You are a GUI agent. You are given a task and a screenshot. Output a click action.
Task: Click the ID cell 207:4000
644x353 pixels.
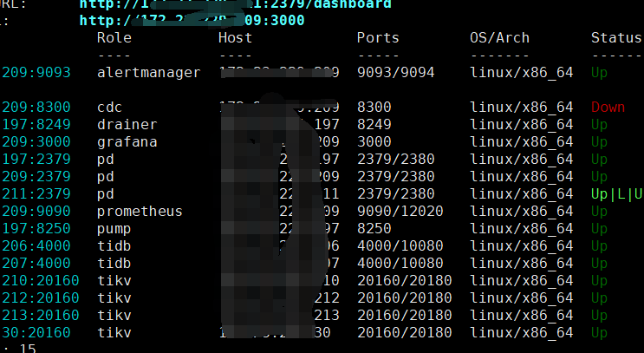pyautogui.click(x=36, y=263)
